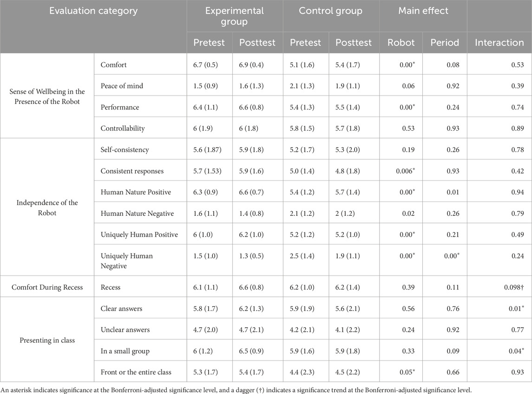
Task: Click the Evaluation category column header
Action: 94,11
